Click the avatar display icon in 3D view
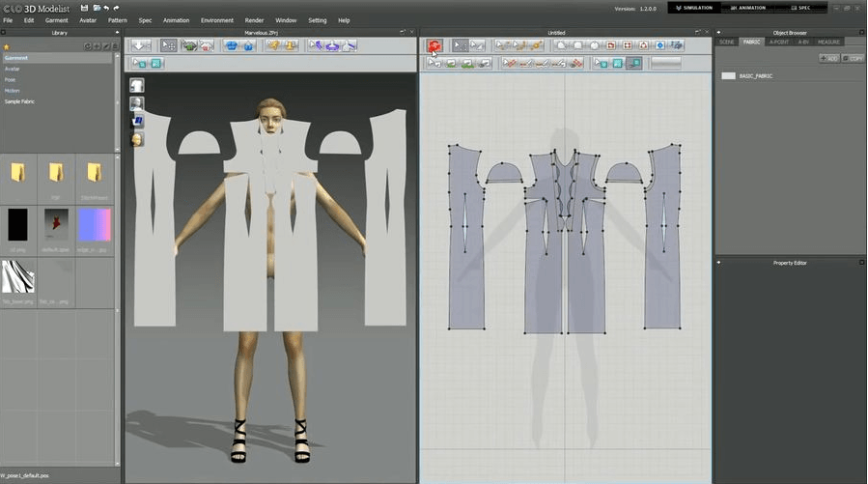The image size is (868, 484). coord(137,103)
